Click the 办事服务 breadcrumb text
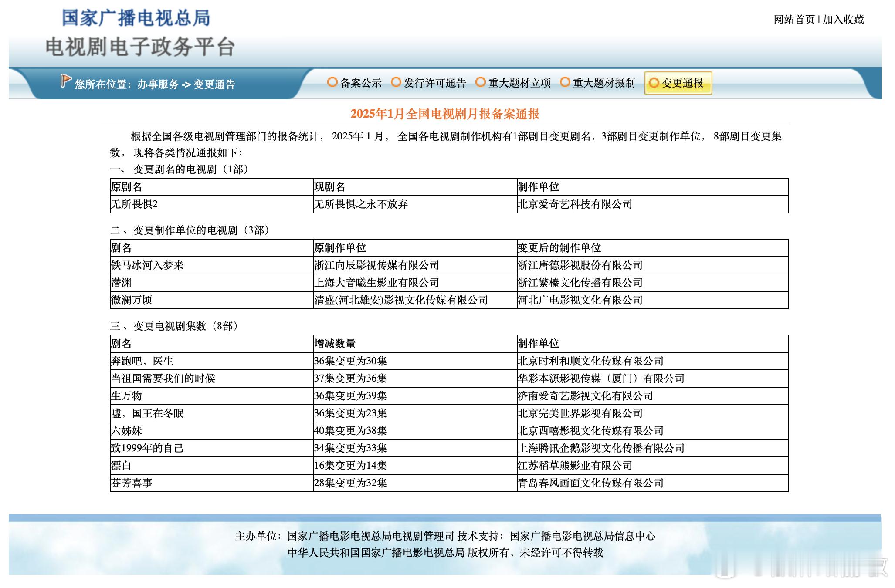The width and height of the screenshot is (895, 588). 158,84
